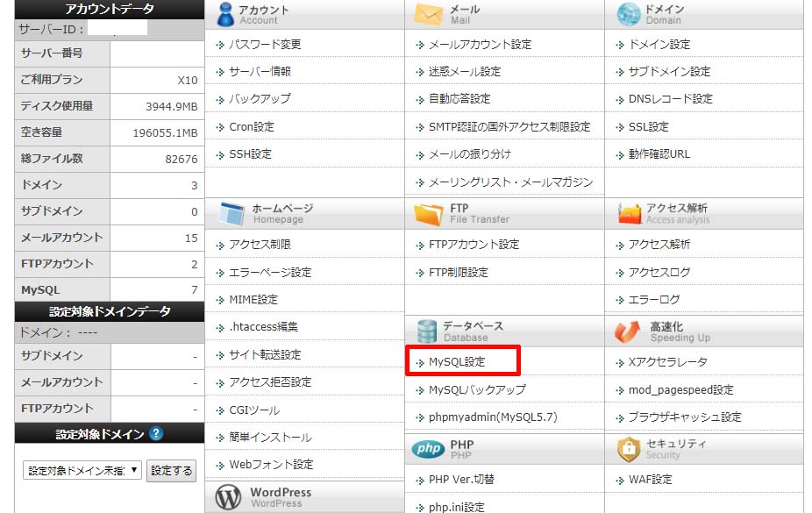812x513 pixels.
Task: Click the Security lock shield icon
Action: (x=629, y=449)
